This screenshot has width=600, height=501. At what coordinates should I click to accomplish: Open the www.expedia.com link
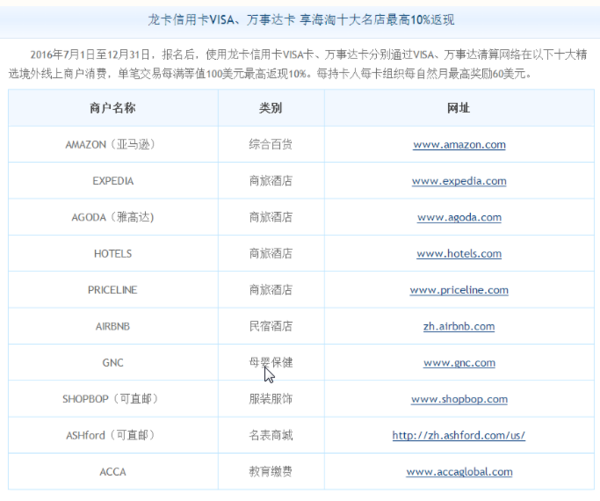[459, 181]
